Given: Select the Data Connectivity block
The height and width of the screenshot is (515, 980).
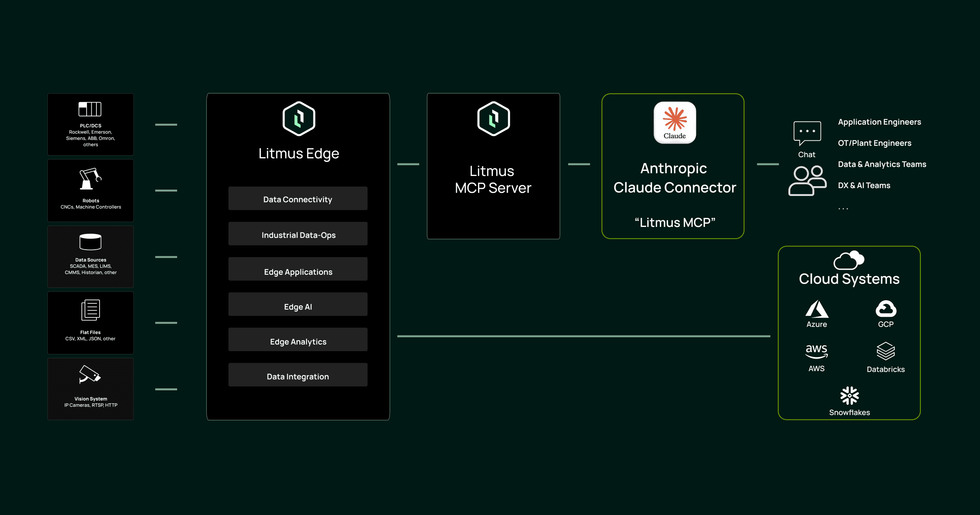Looking at the screenshot, I should [298, 198].
